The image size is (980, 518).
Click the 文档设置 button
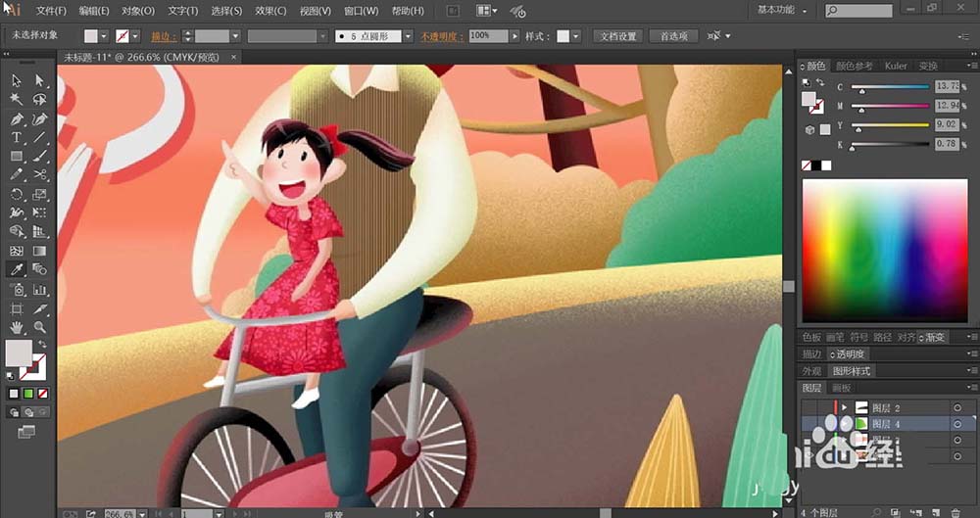tap(618, 36)
